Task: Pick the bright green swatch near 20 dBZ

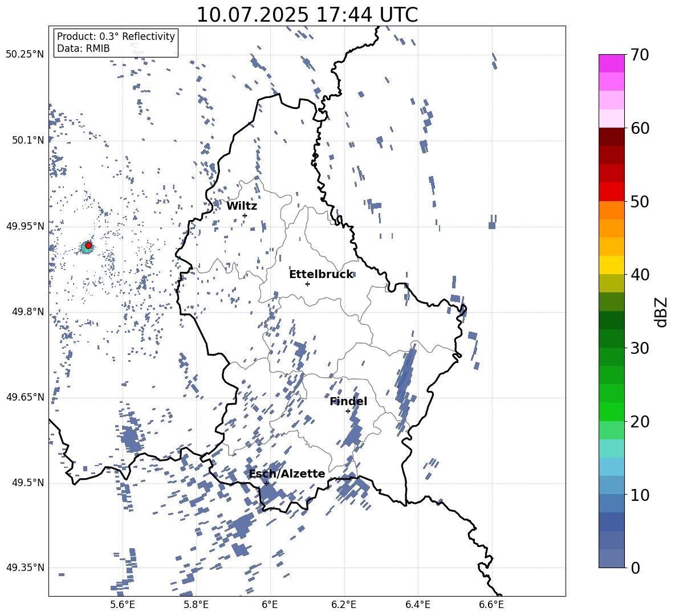Action: click(611, 411)
